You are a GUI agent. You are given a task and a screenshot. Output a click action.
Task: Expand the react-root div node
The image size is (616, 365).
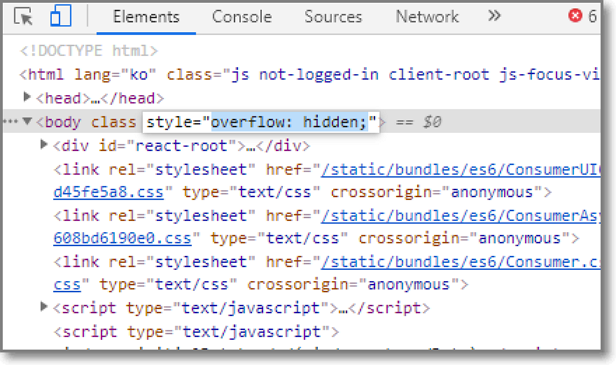pyautogui.click(x=44, y=145)
